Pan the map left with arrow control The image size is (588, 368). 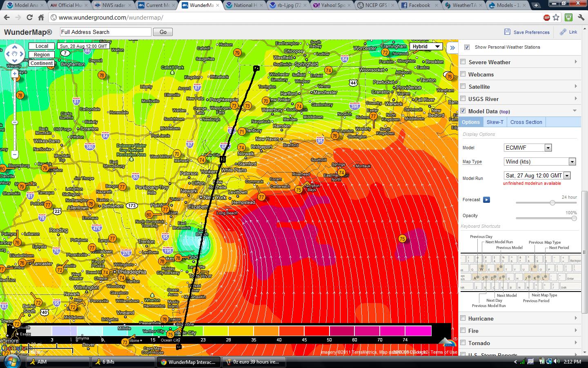(8, 54)
